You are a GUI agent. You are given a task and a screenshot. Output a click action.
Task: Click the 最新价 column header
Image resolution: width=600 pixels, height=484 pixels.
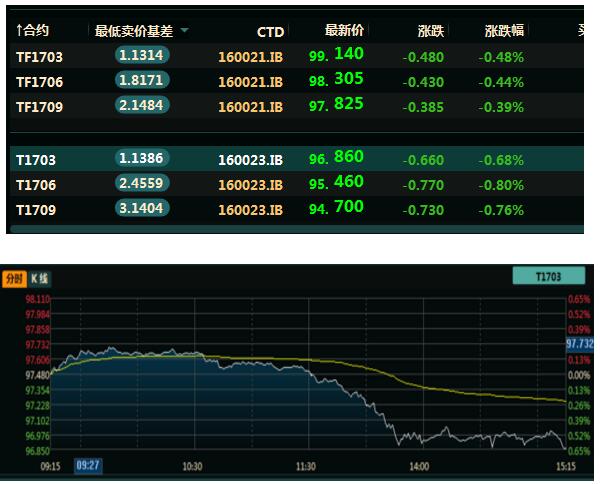pos(344,31)
